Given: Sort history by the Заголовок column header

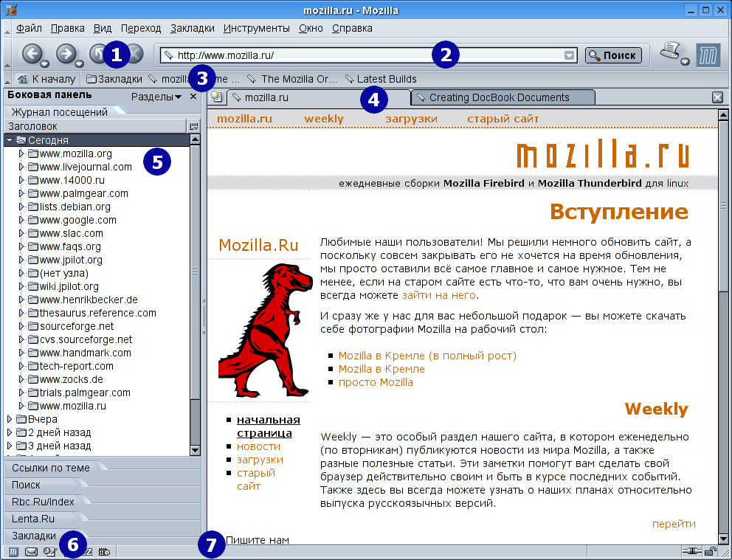Looking at the screenshot, I should [96, 126].
